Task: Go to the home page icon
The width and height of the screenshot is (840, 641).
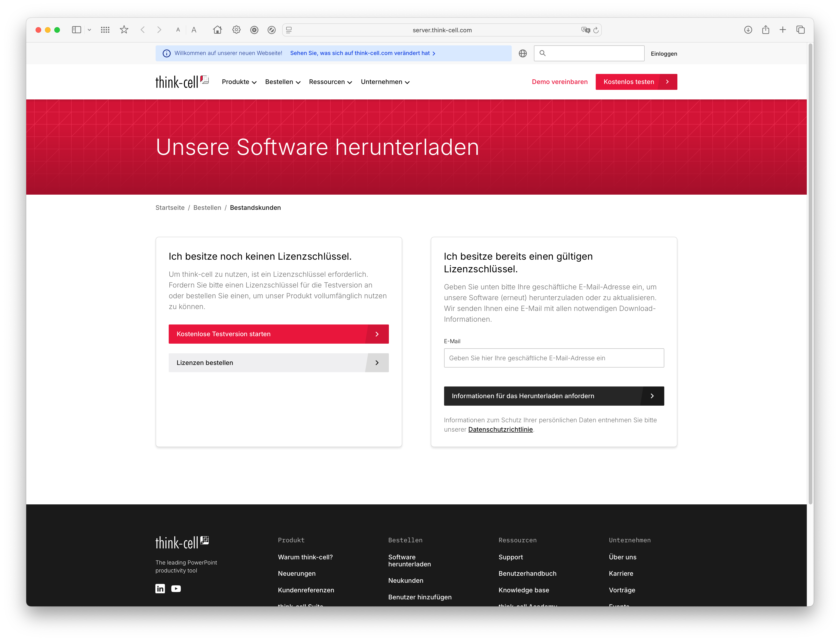Action: (217, 30)
